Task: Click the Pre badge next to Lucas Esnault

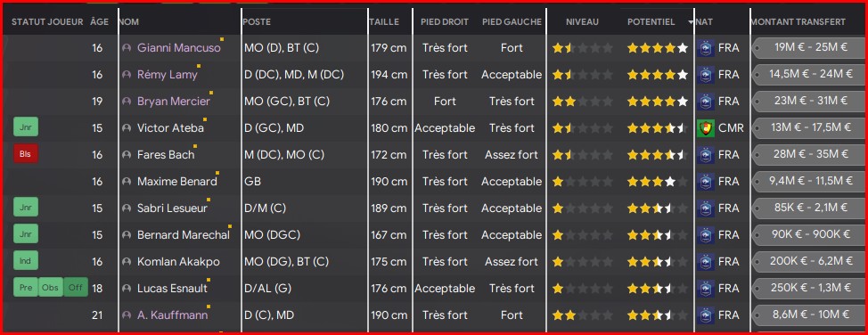Action: (26, 288)
